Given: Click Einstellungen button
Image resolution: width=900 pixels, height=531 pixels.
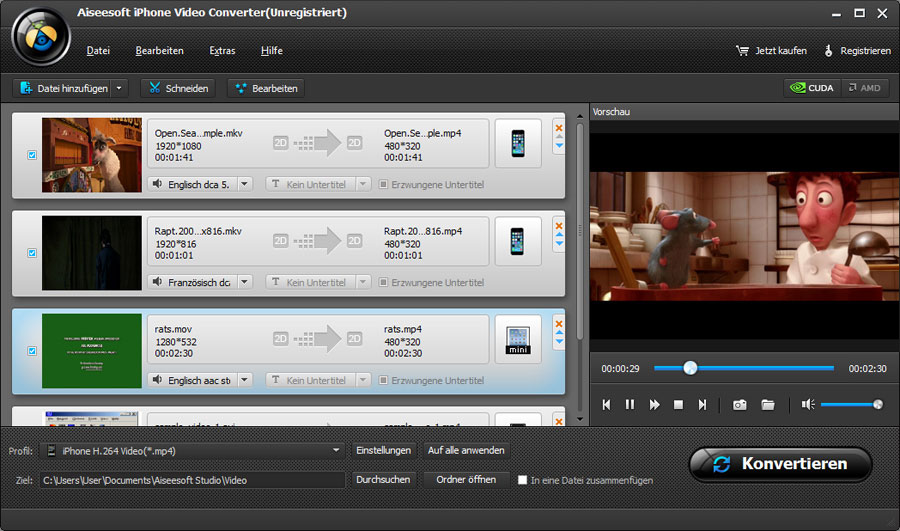Looking at the screenshot, I should point(383,451).
